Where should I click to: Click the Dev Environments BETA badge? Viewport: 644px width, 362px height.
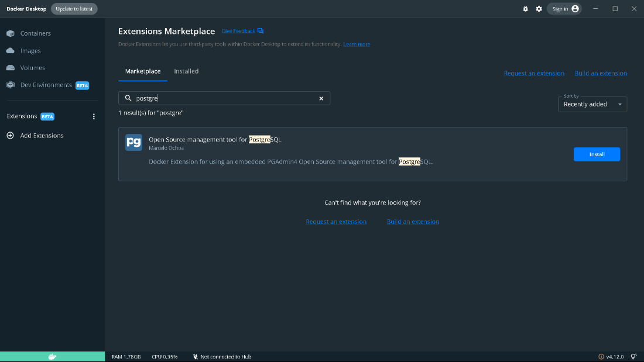[x=82, y=85]
